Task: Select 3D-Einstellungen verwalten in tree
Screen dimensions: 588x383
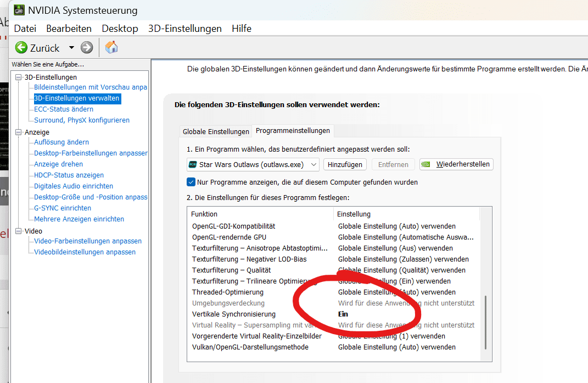Action: (77, 98)
